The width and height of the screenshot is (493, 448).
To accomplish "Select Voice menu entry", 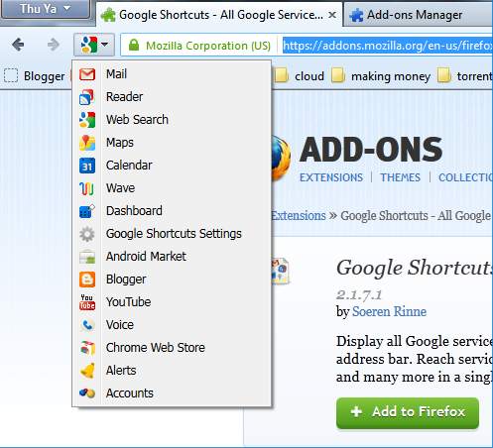I will 172,325.
